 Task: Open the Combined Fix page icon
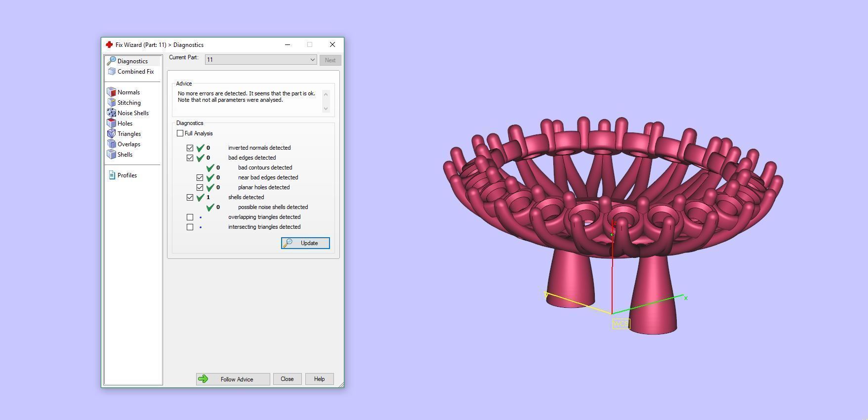point(112,72)
